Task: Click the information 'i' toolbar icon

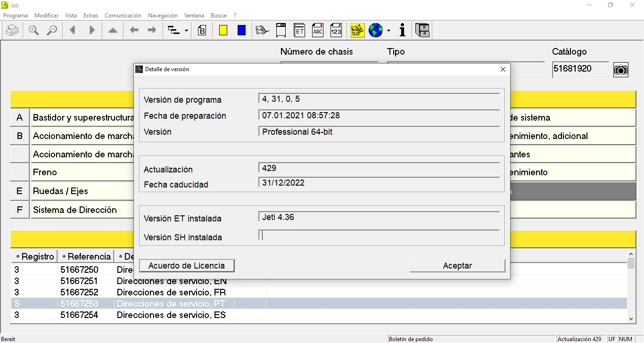Action: (x=403, y=31)
